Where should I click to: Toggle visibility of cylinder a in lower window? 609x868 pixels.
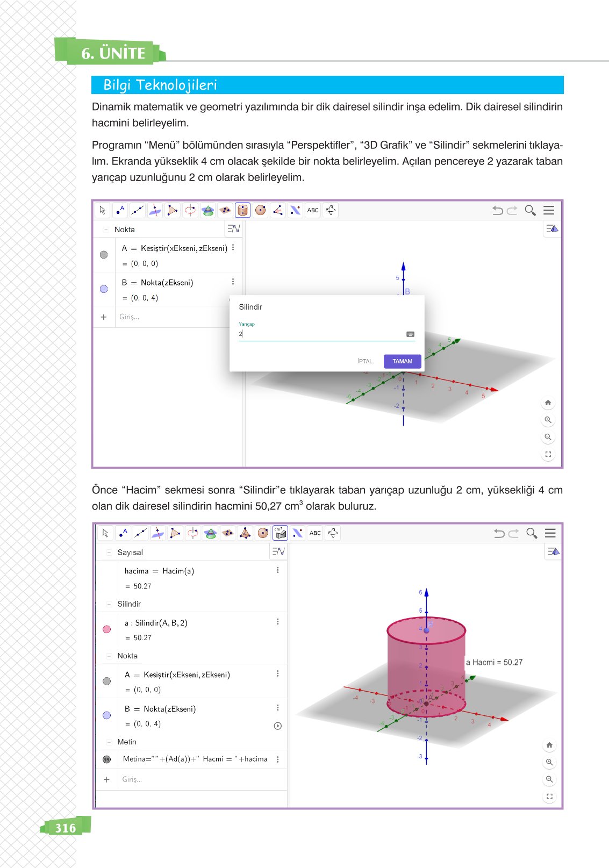coord(106,629)
